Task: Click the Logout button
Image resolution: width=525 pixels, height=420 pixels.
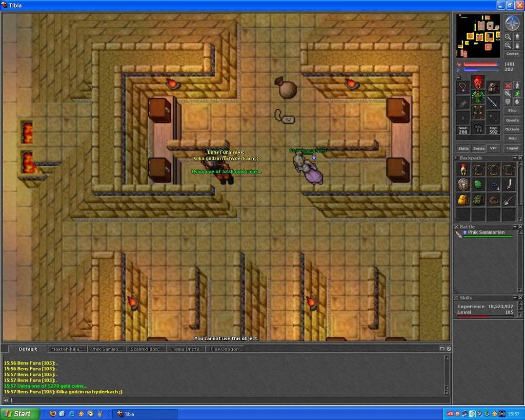Action: point(512,148)
